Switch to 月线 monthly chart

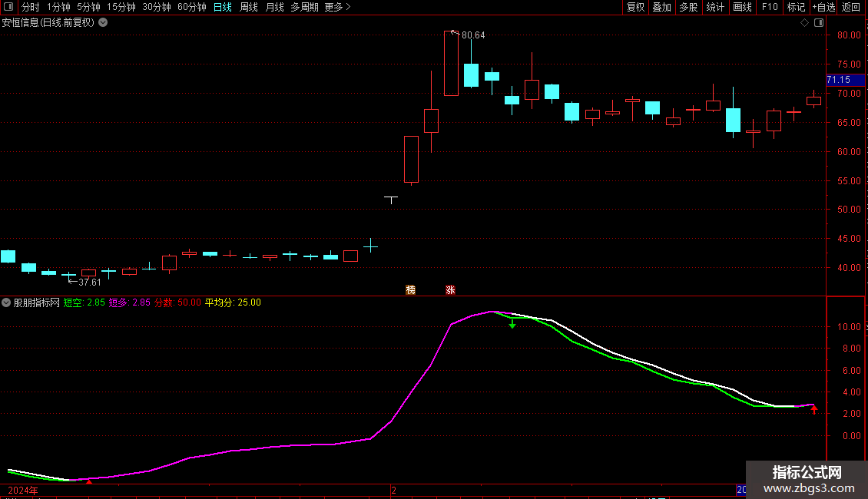pos(274,7)
